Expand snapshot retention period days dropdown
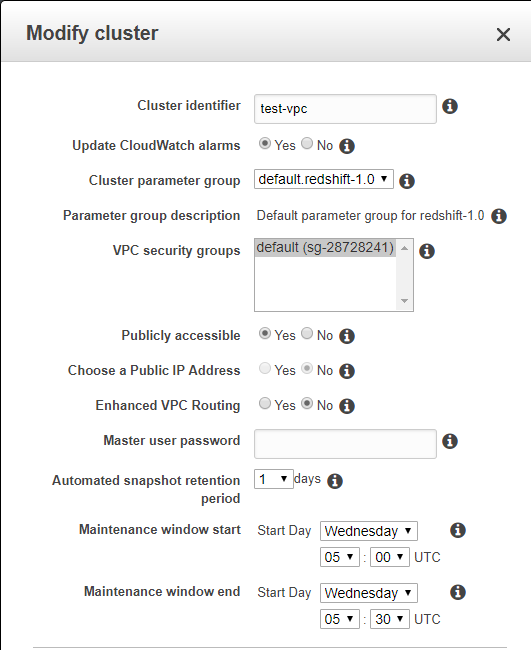This screenshot has width=531, height=650. click(274, 479)
